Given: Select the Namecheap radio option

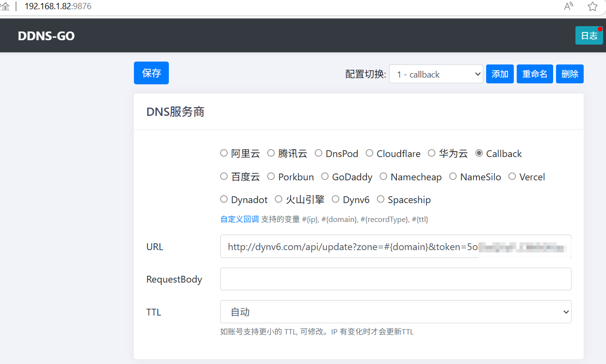Looking at the screenshot, I should [383, 176].
